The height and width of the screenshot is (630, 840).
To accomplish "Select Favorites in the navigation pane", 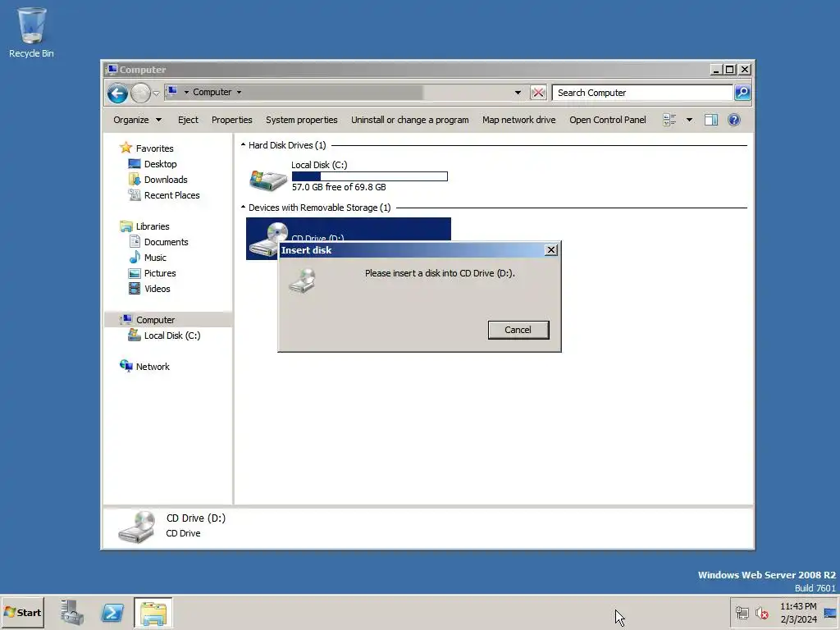I will tap(155, 148).
